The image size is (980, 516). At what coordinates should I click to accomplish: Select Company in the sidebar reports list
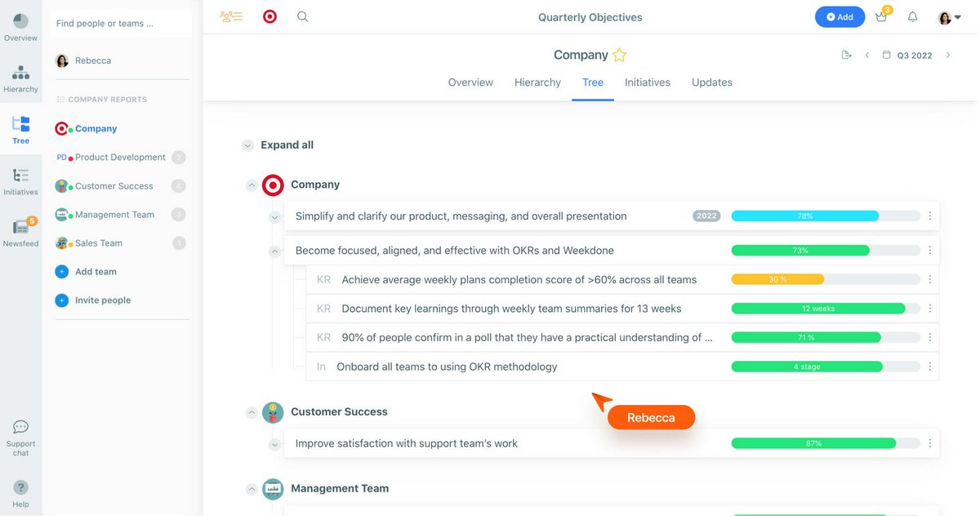[96, 129]
